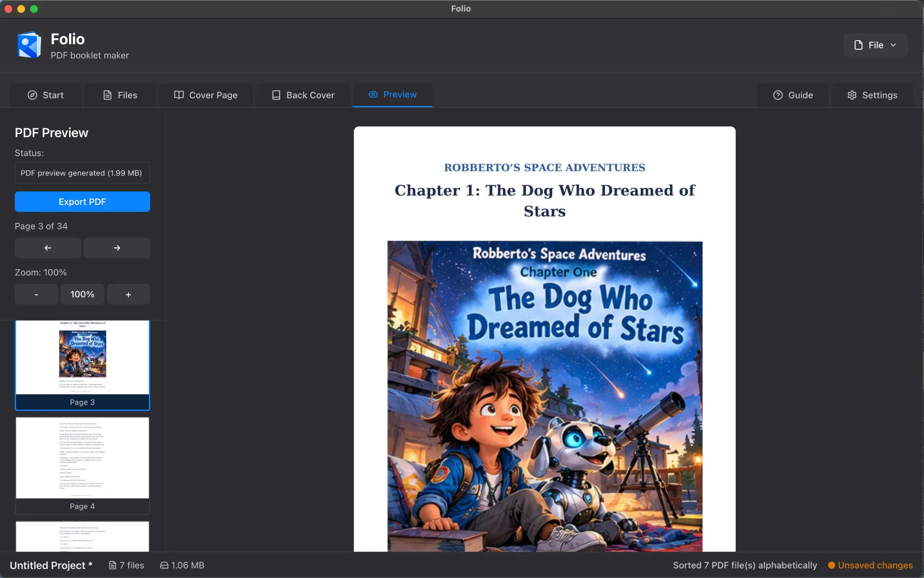Click the question mark Guide icon
The height and width of the screenshot is (578, 924).
[778, 95]
